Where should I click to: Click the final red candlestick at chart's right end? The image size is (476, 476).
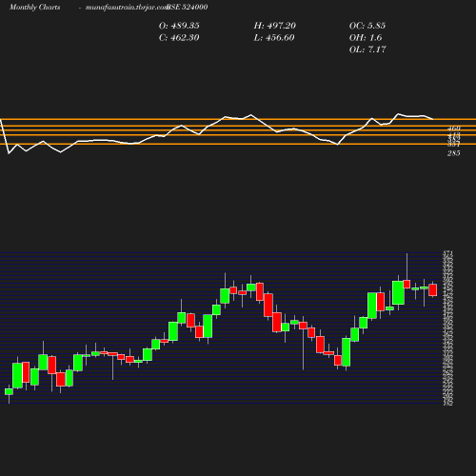(433, 289)
